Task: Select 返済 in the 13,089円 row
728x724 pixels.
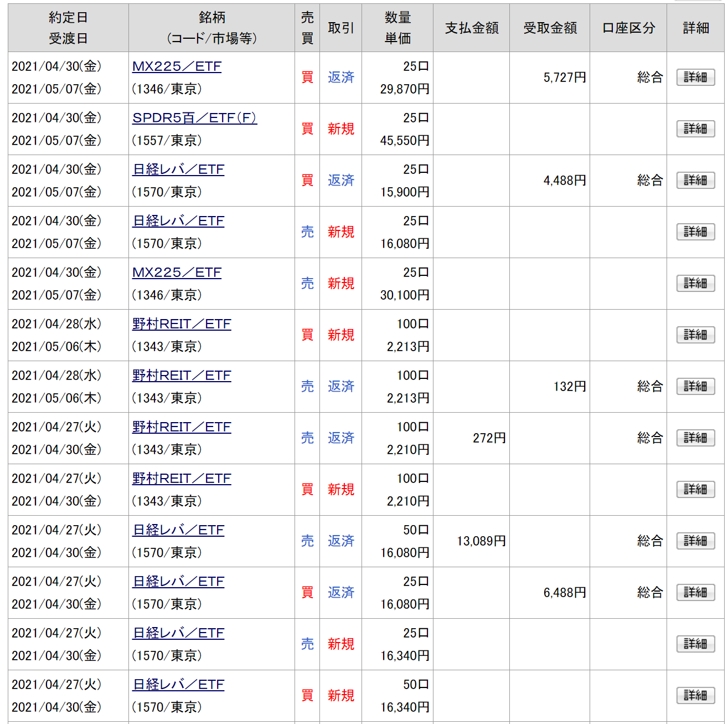Action: pyautogui.click(x=341, y=541)
